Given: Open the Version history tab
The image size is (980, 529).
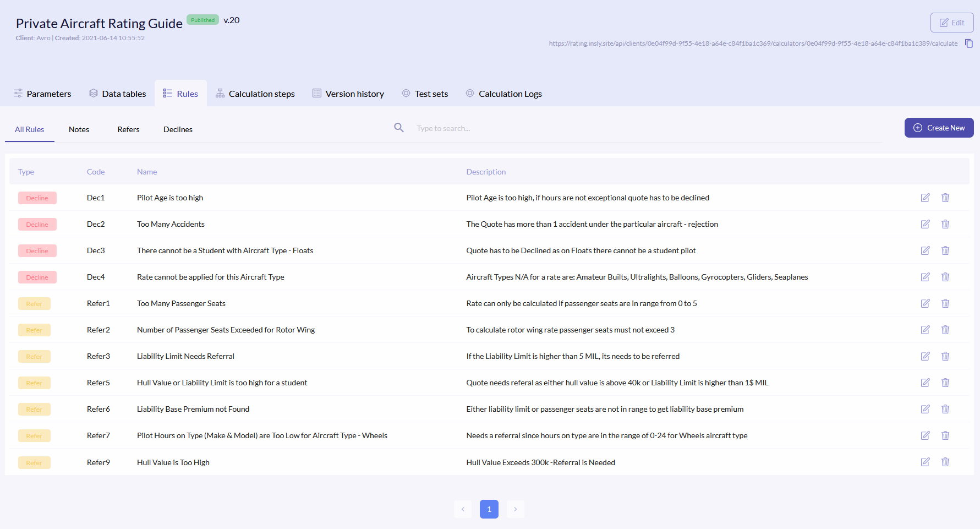Looking at the screenshot, I should pos(348,94).
